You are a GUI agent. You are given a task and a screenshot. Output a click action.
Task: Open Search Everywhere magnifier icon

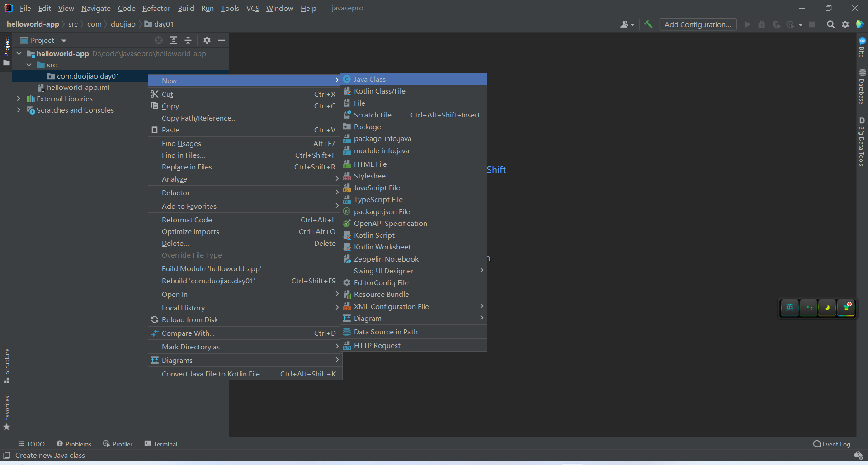pos(830,24)
